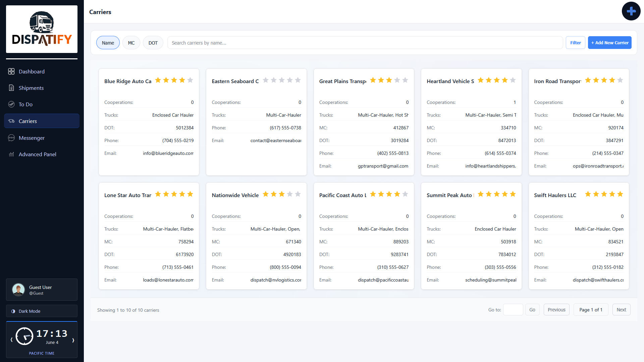Toggle Dark Mode
The height and width of the screenshot is (362, 644).
[x=42, y=311]
